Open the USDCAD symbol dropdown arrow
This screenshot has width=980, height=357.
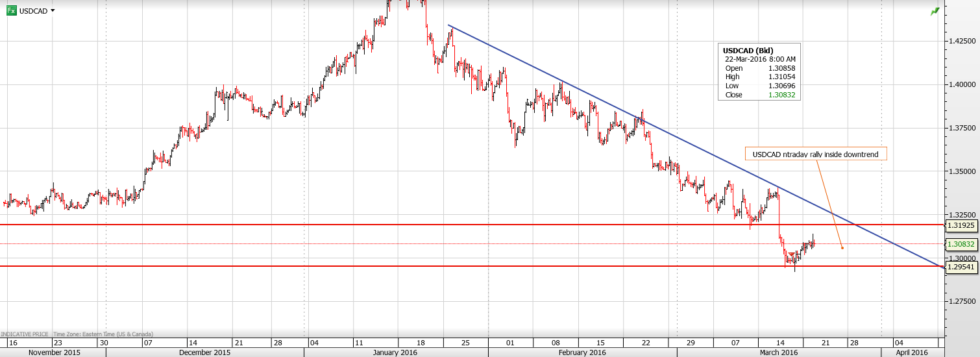[x=53, y=11]
